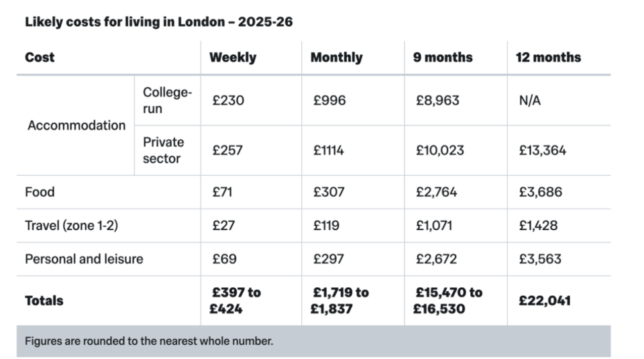Click the Accommodation row label
The height and width of the screenshot is (359, 644).
(x=76, y=125)
